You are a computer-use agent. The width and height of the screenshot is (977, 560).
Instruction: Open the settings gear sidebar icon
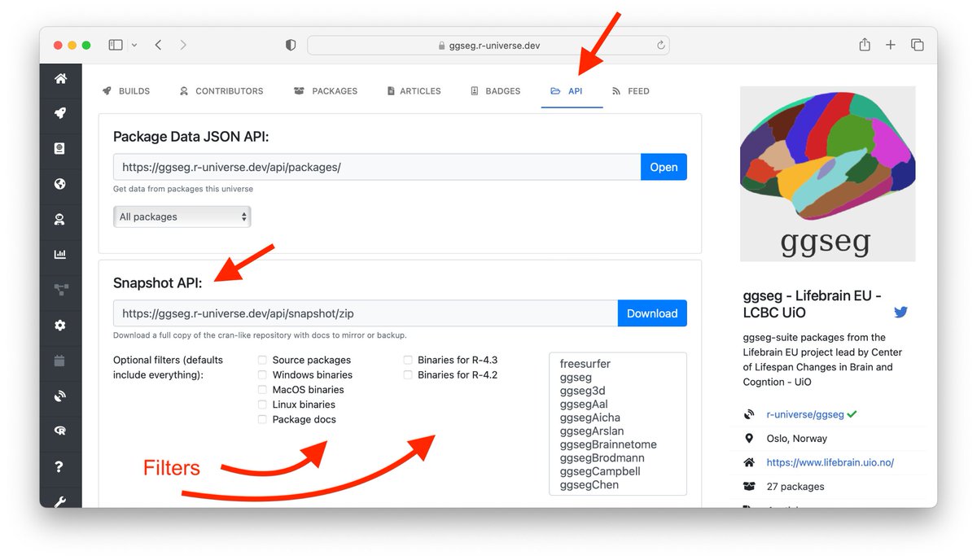[60, 326]
